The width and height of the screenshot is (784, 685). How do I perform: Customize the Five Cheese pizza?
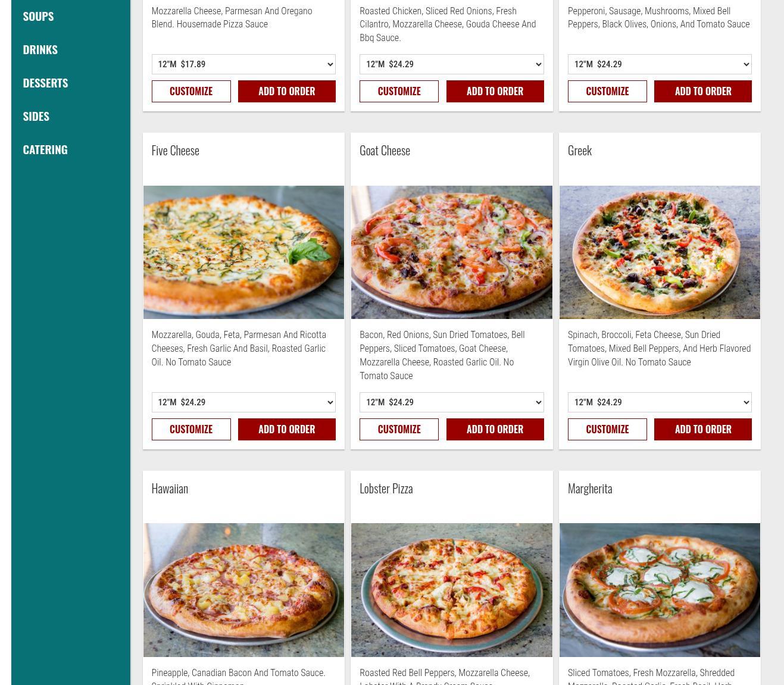191,429
